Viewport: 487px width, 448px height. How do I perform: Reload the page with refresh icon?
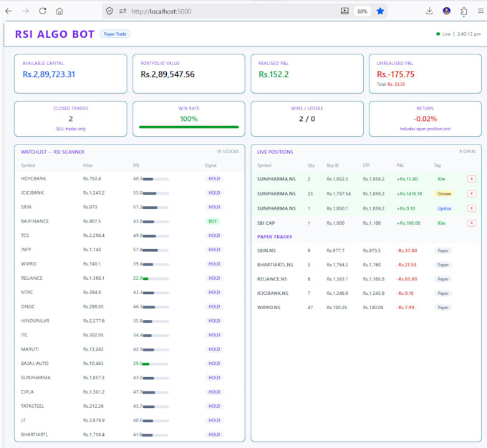[42, 11]
